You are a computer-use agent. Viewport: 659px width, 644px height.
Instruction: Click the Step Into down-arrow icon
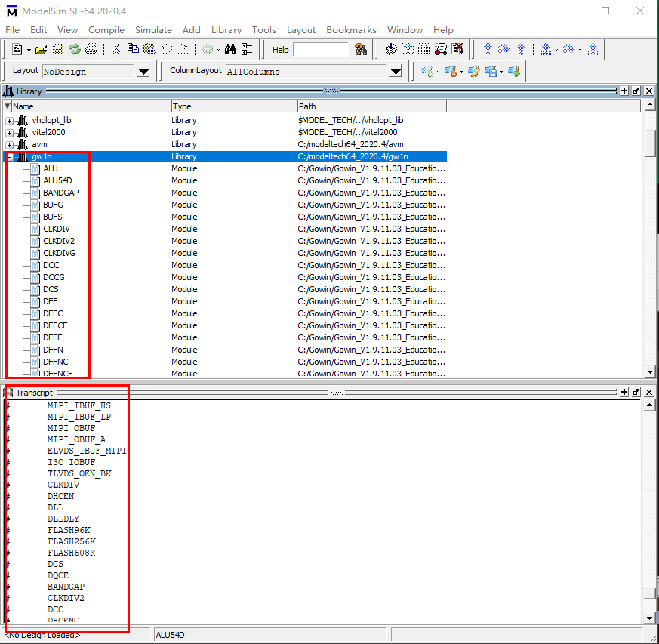488,50
